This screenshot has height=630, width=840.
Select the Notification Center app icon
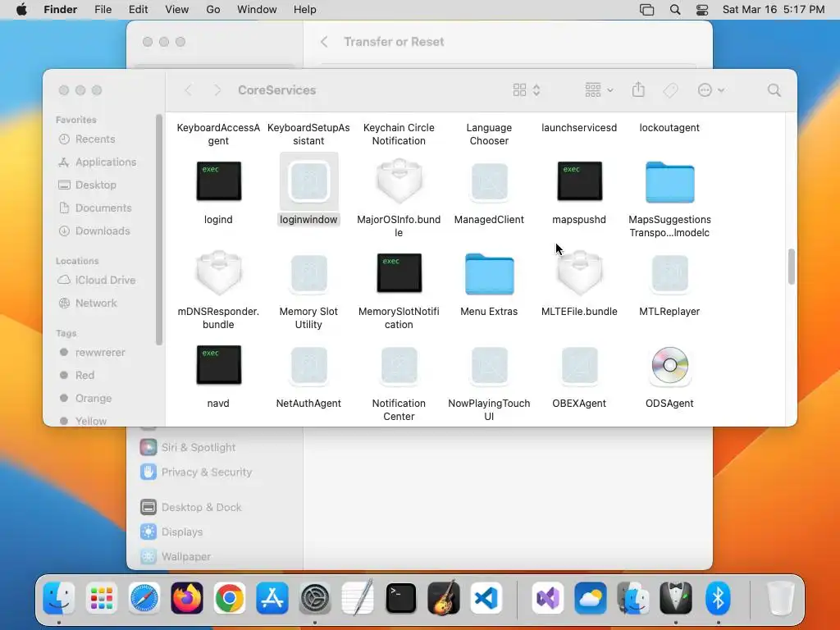pos(399,365)
